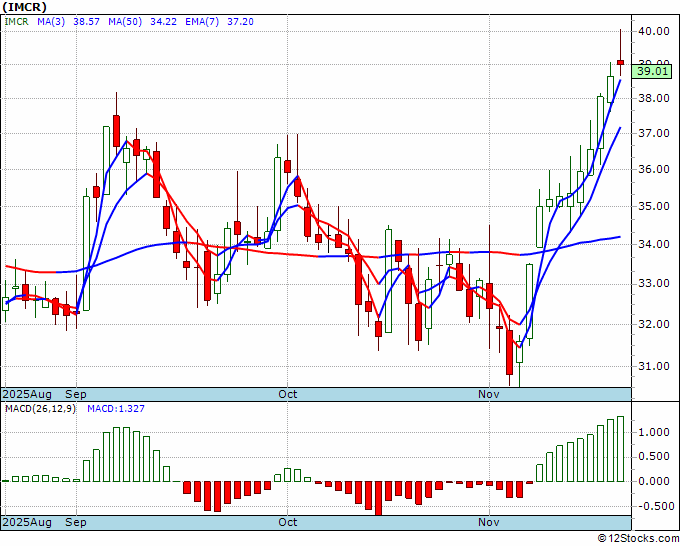This screenshot has width=680, height=546.
Task: Click the 32.00 price axis label
Action: 654,324
